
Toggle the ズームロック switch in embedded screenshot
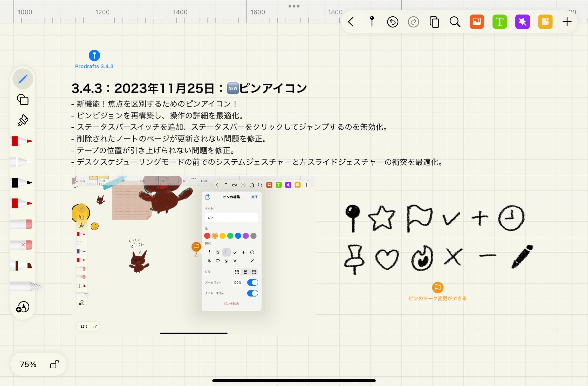click(x=252, y=282)
